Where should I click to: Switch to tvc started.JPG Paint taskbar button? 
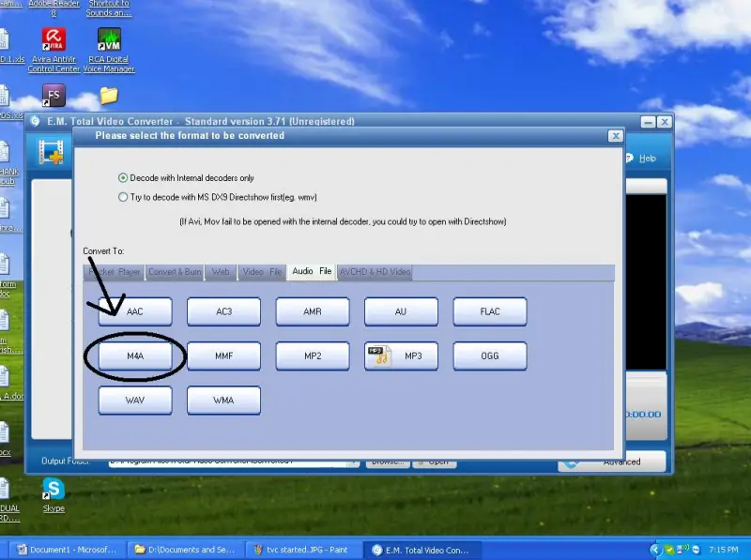(x=303, y=550)
